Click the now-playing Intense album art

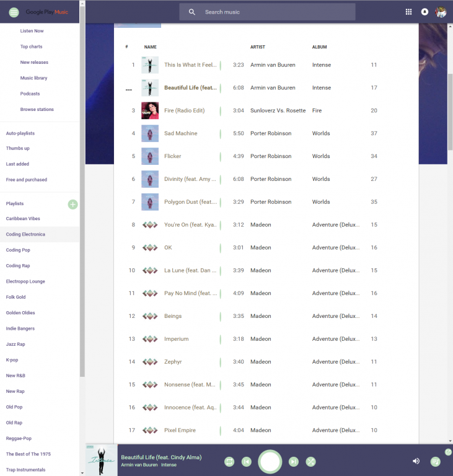click(x=102, y=461)
